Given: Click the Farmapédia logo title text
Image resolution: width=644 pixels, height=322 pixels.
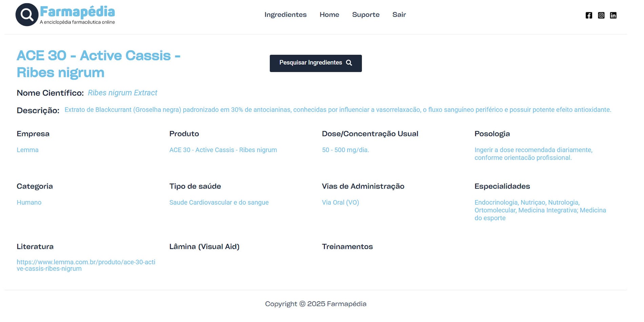Looking at the screenshot, I should 77,12.
